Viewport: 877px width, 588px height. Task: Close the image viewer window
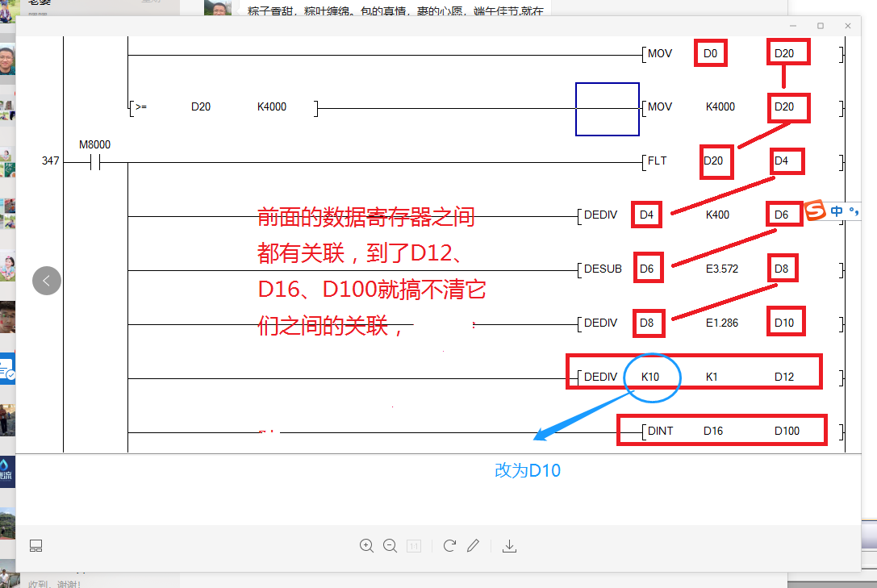[x=848, y=26]
